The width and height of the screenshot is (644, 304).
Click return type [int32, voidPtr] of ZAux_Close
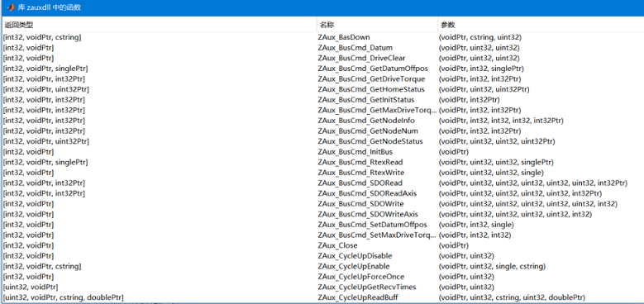[28, 245]
